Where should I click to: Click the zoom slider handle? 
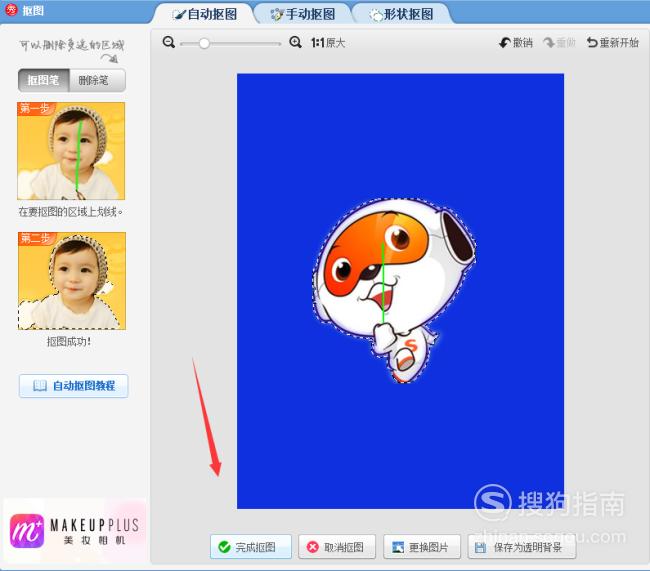[x=204, y=43]
